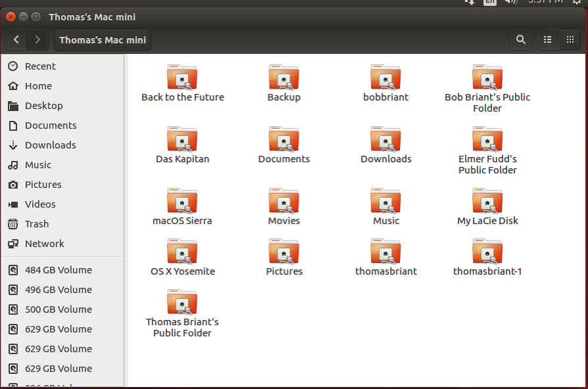This screenshot has width=588, height=389.
Task: Switch to list view
Action: click(x=547, y=39)
